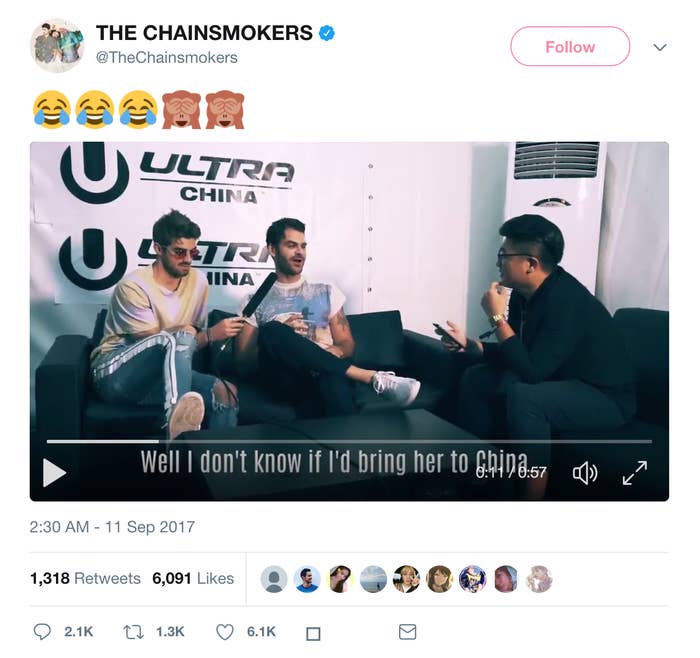View the 1,318 Retweets list
Viewport: 700px width, 658px height.
[85, 578]
